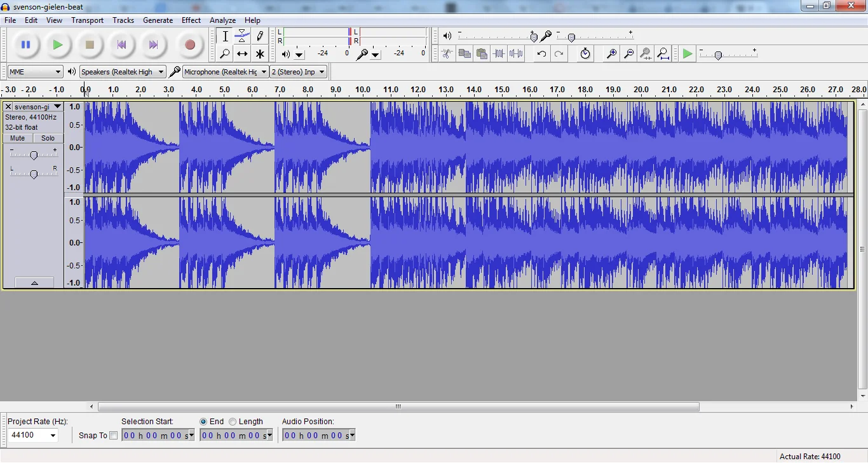Viewport: 868px width, 463px height.
Task: Open the svenson-gi track name dropdown
Action: 57,106
